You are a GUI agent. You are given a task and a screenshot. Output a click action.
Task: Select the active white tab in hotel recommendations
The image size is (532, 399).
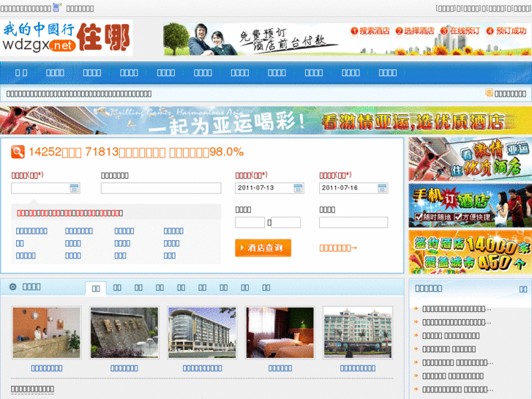pos(96,288)
